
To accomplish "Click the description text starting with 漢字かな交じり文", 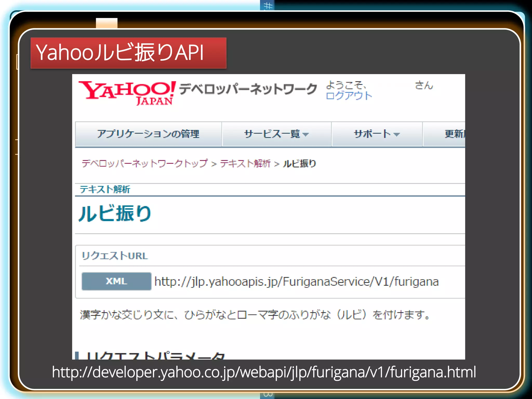I will tap(255, 315).
